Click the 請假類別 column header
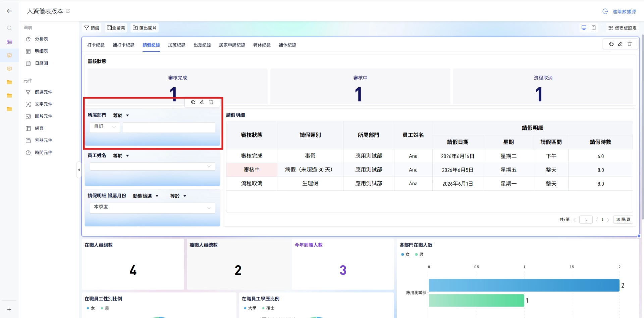This screenshot has height=318, width=644. [310, 135]
